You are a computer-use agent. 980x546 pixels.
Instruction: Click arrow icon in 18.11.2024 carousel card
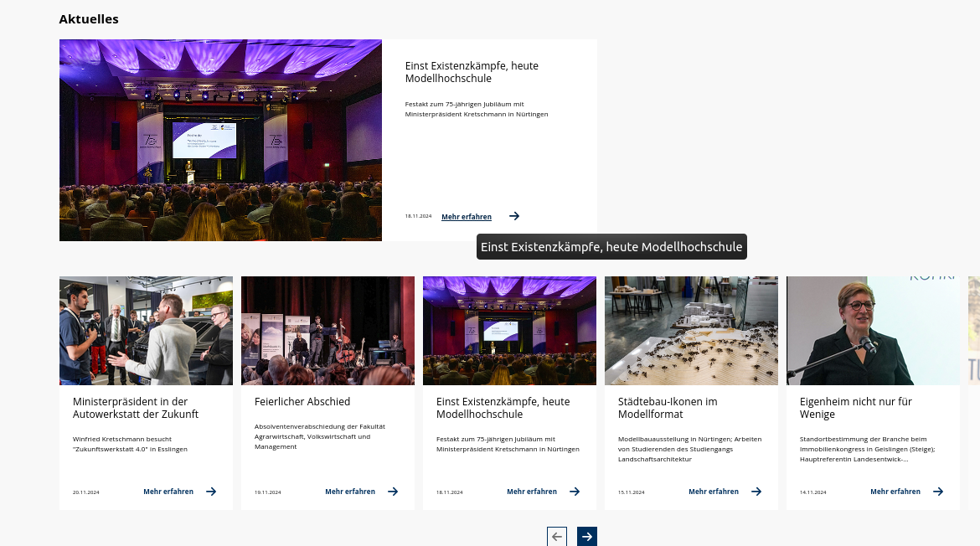(575, 492)
